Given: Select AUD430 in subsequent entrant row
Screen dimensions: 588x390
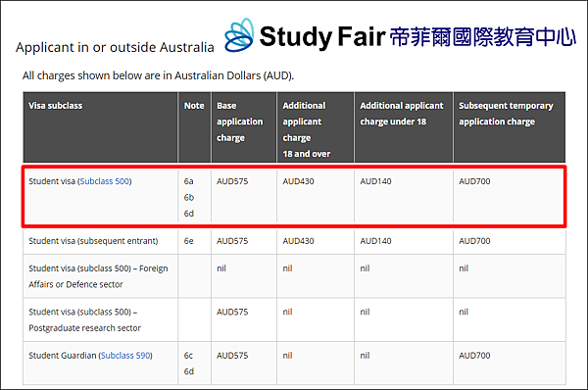Looking at the screenshot, I should point(298,241).
